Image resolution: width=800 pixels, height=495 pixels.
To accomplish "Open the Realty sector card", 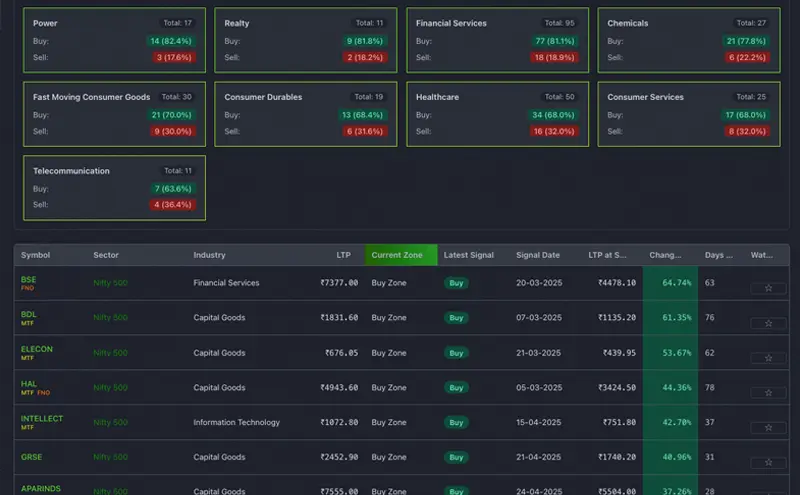I will point(306,40).
